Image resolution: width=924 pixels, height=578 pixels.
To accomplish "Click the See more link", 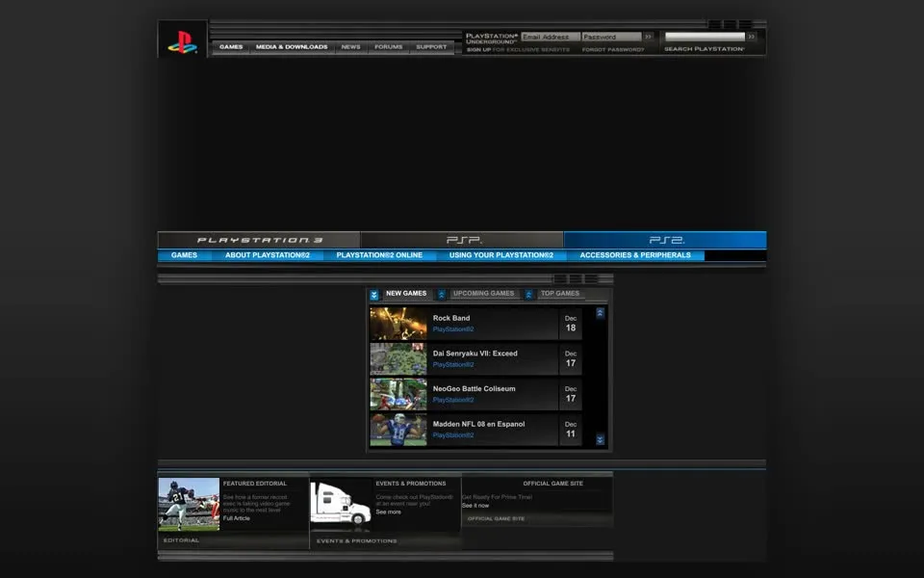I will point(388,512).
